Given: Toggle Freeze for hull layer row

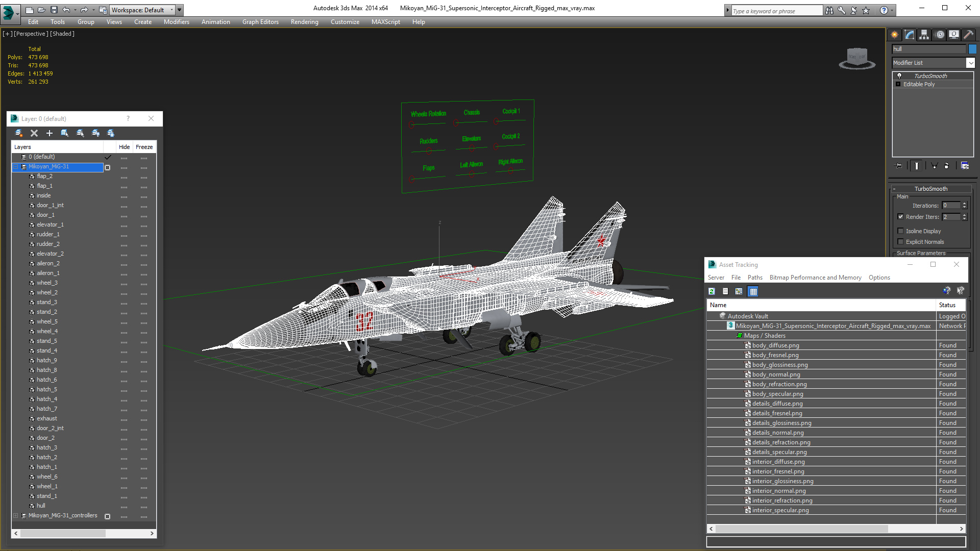Looking at the screenshot, I should (144, 506).
